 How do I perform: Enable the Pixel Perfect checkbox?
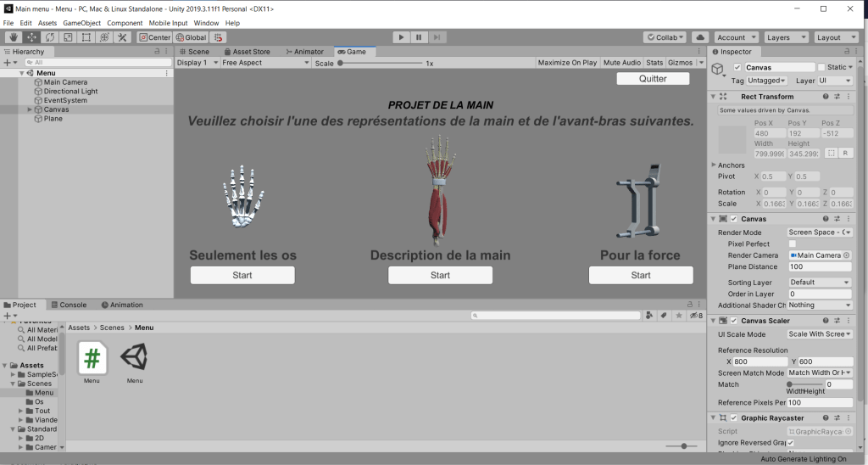tap(792, 244)
